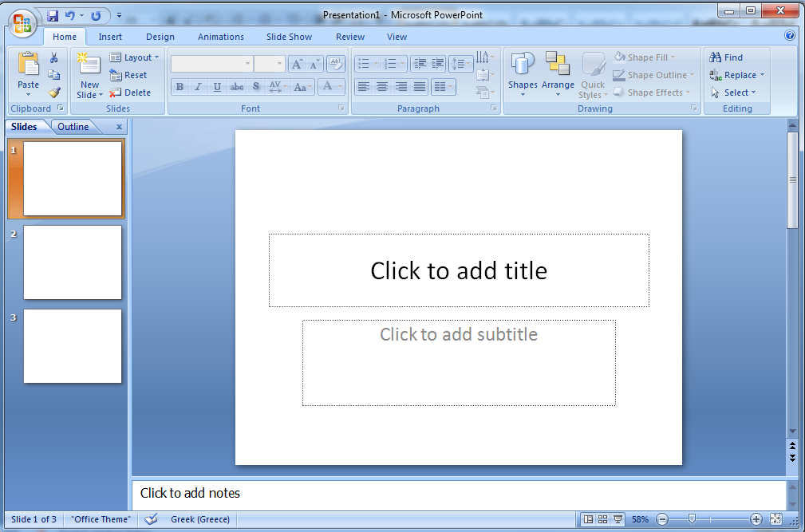The image size is (805, 532).
Task: Cut selection with scissors icon
Action: coord(54,57)
